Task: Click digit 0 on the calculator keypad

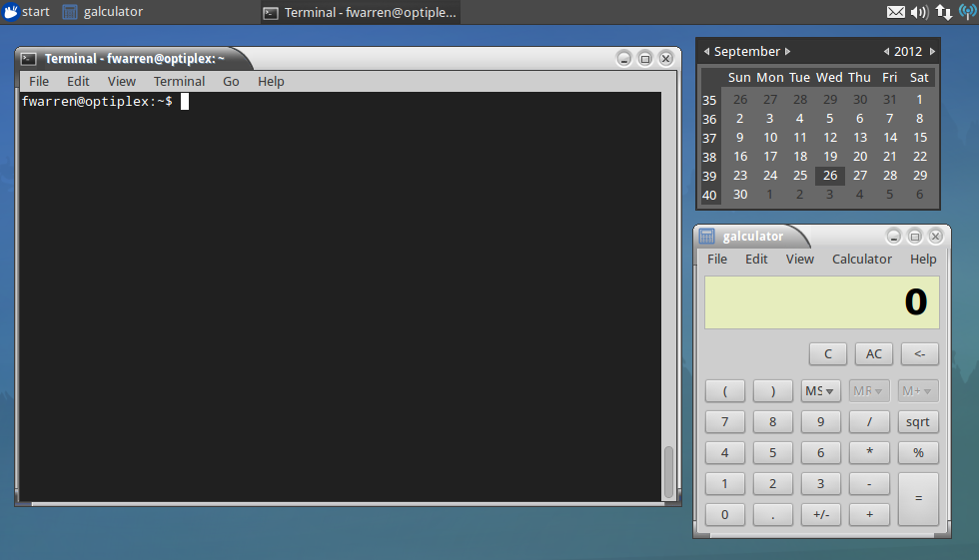Action: coord(725,514)
